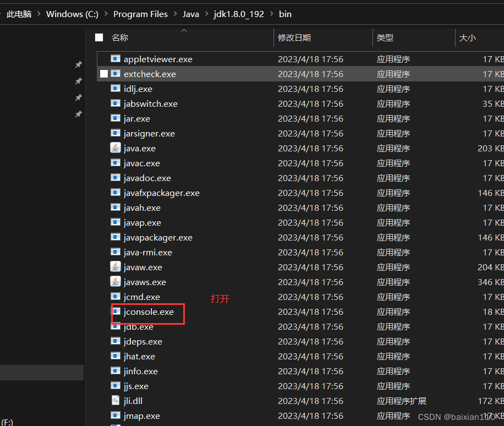Click the appletviewer.exe file icon
This screenshot has width=504, height=426.
tap(116, 58)
